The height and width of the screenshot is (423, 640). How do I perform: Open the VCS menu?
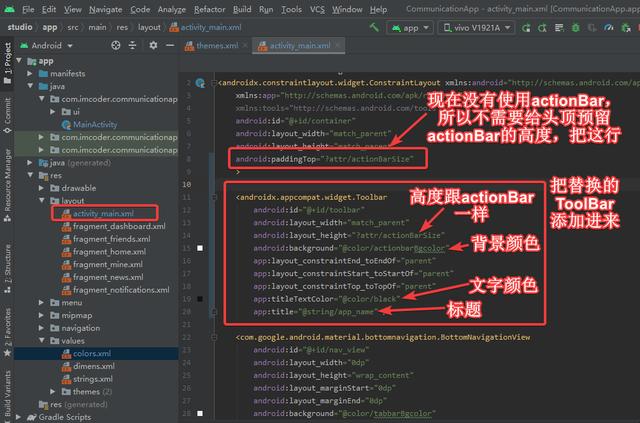coord(317,9)
